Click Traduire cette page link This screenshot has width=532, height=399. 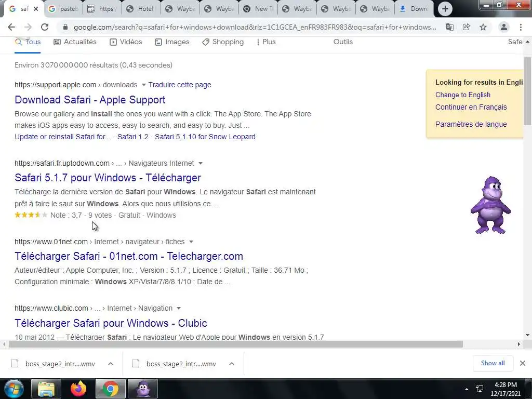[179, 85]
